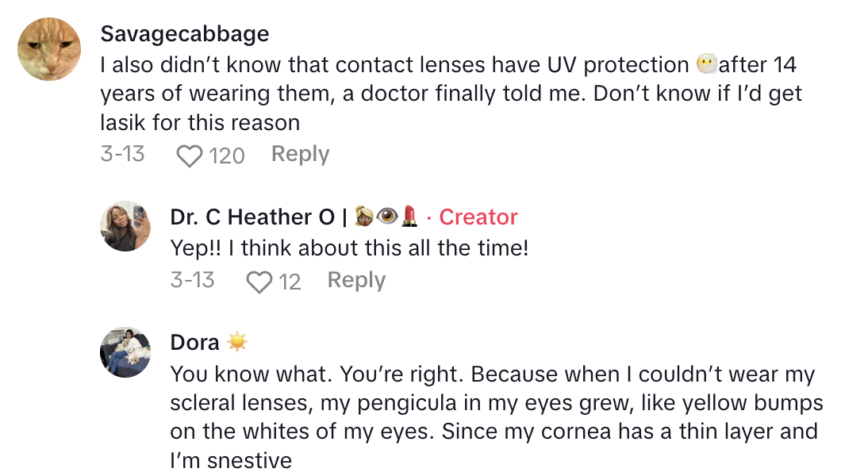Click the sun emoji beside Dora

pyautogui.click(x=237, y=342)
